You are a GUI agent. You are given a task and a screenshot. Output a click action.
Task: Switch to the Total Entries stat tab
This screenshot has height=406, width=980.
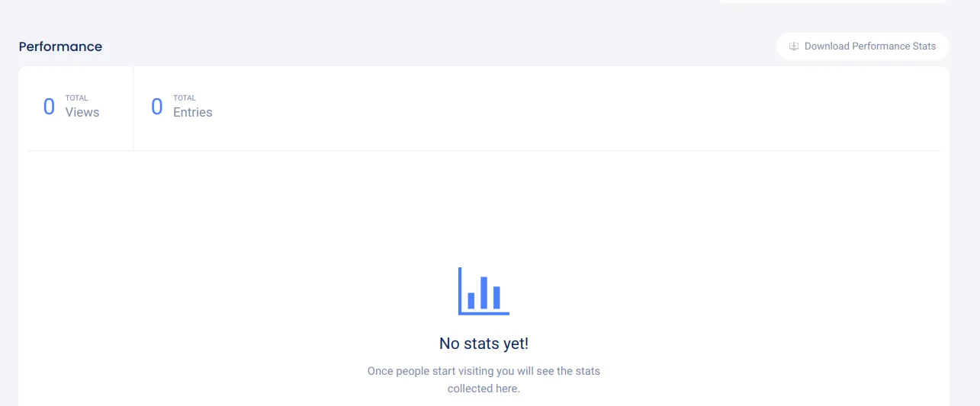point(182,107)
